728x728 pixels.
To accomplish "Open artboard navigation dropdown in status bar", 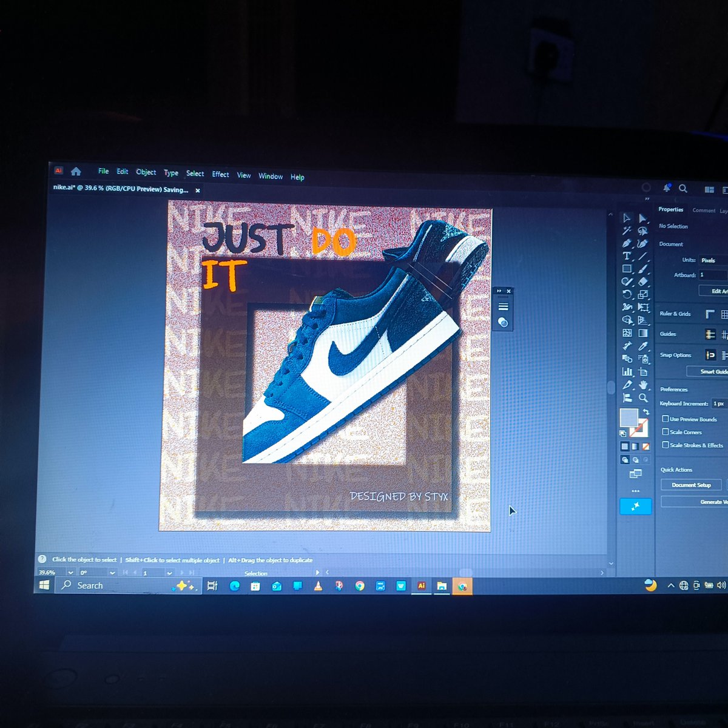I will coord(169,573).
